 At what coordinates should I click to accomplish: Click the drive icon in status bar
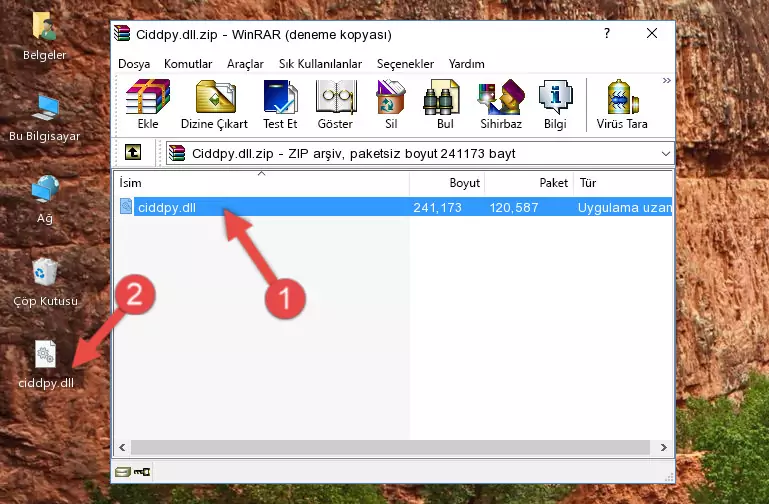[123, 472]
